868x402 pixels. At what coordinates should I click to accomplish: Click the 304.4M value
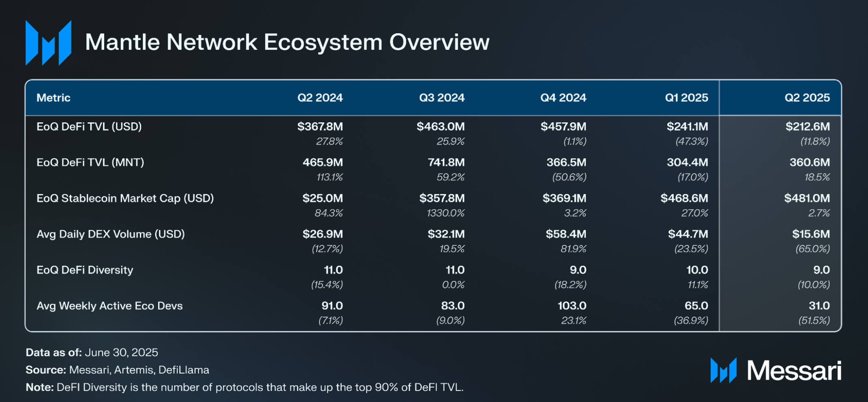(688, 163)
